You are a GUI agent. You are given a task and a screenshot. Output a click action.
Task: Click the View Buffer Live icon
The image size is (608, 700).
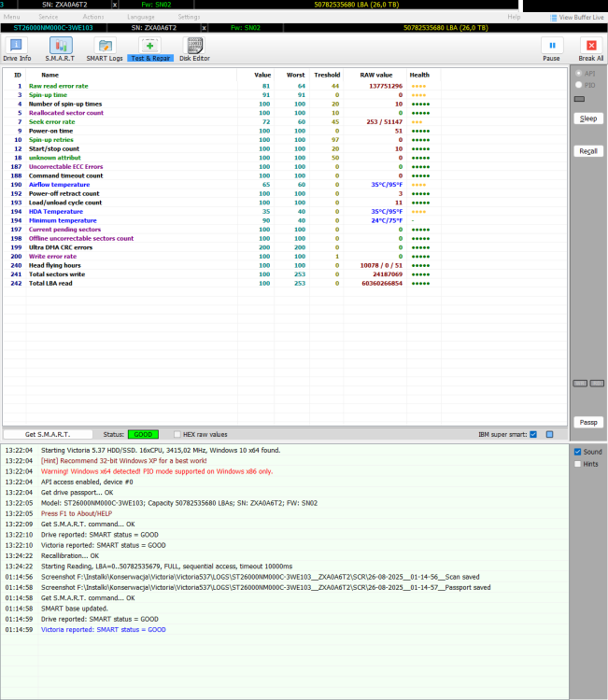(554, 18)
